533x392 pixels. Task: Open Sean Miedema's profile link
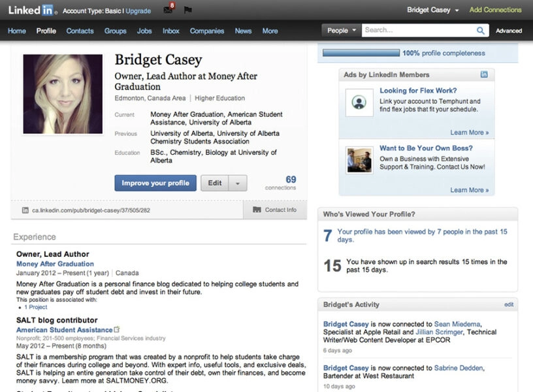pos(457,324)
